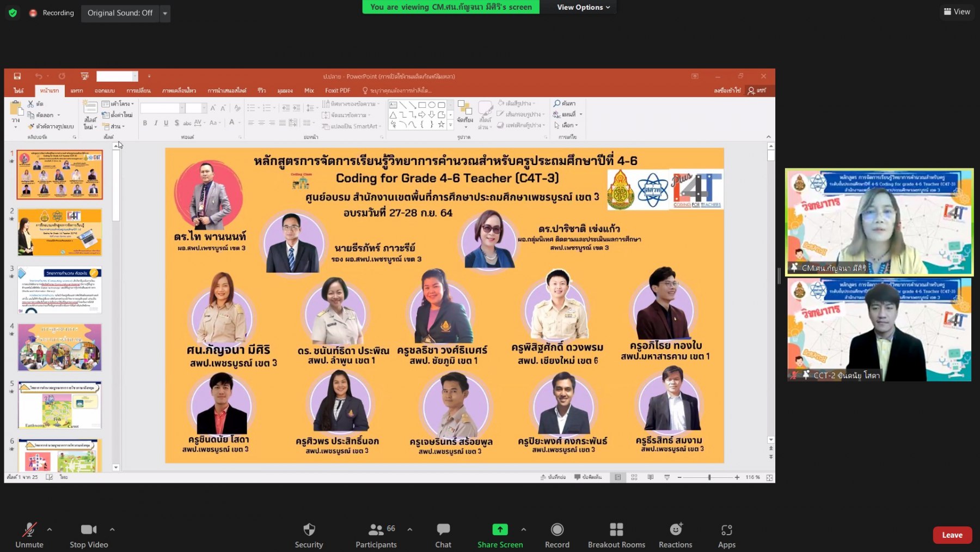Open the Original Sound dropdown arrow
Viewport: 980px width, 552px height.
coord(165,13)
